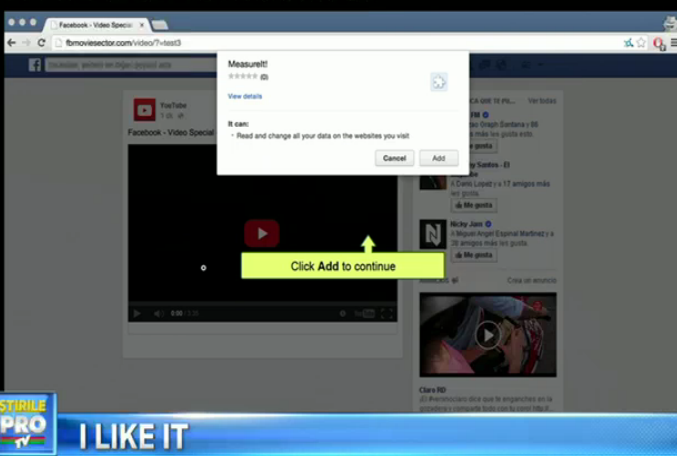This screenshot has height=456, width=677.
Task: Click the Add button in the extension dialog
Action: 438,158
